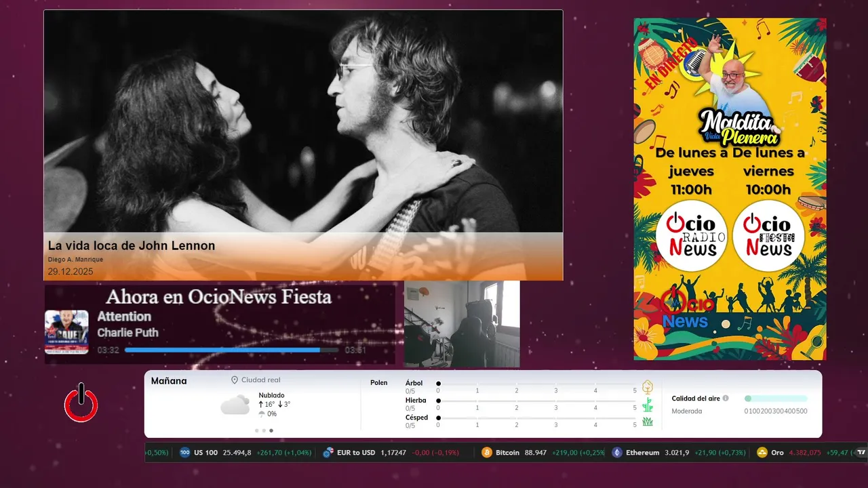
Task: Click the Bitcoin price 88.947
Action: tap(536, 453)
